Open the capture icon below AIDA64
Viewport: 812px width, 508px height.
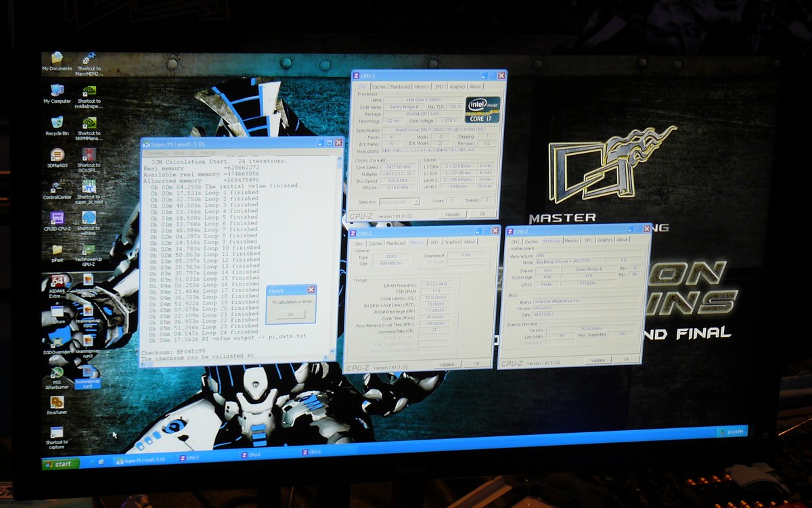(x=57, y=315)
